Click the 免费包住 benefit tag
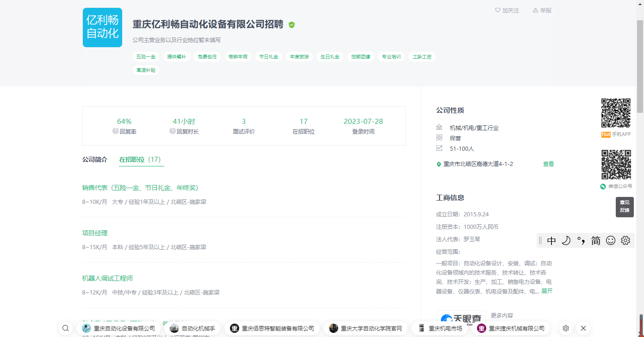Viewport: 644px width, 337px height. click(x=207, y=57)
